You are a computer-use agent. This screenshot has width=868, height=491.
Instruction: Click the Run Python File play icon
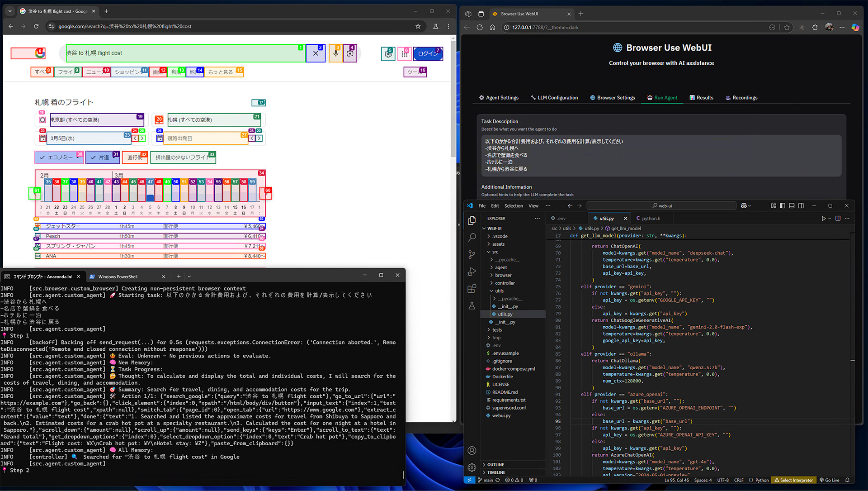click(823, 219)
